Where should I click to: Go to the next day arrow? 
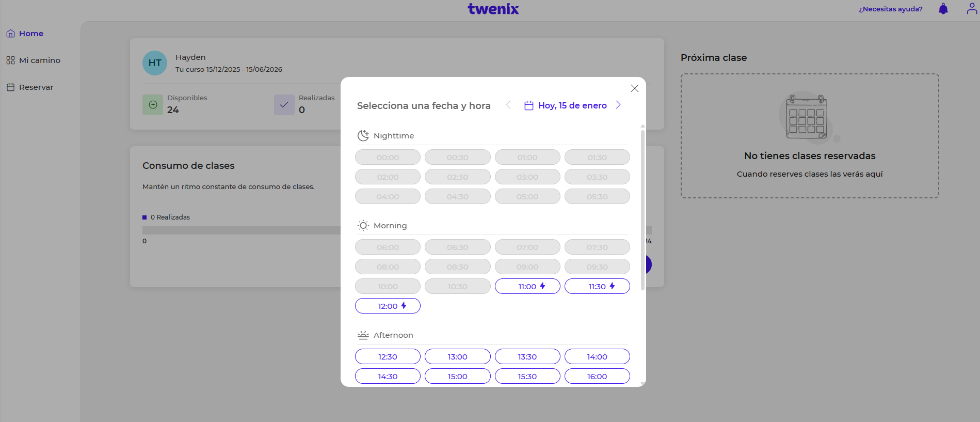[x=618, y=105]
